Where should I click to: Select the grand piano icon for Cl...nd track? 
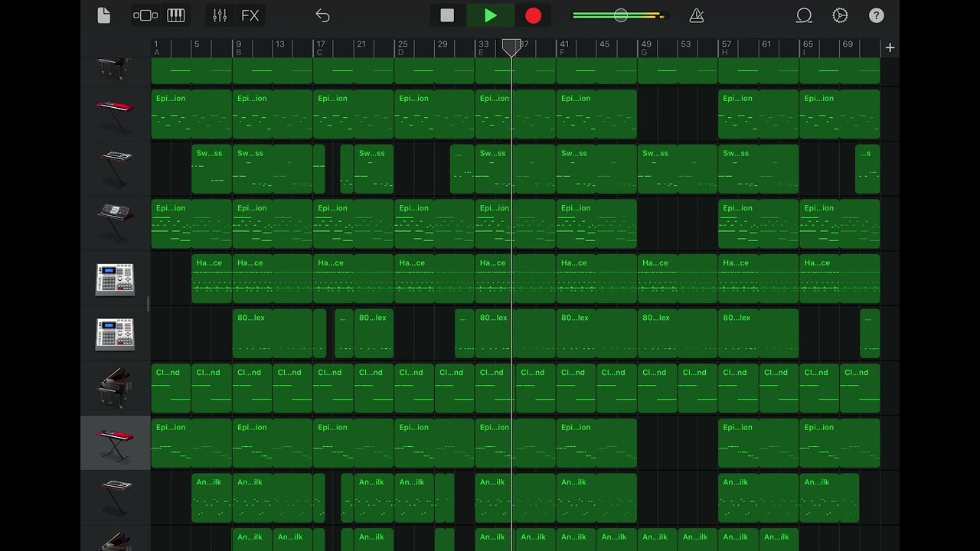(115, 388)
